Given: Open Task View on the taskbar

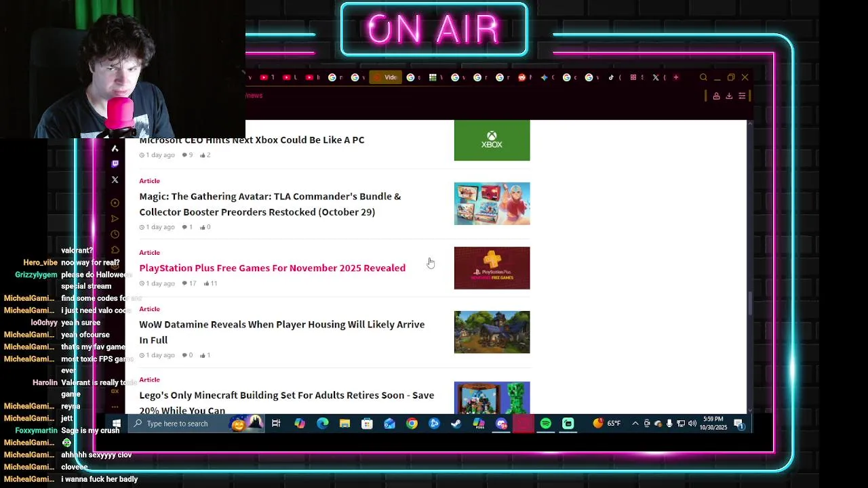Looking at the screenshot, I should click(x=276, y=424).
